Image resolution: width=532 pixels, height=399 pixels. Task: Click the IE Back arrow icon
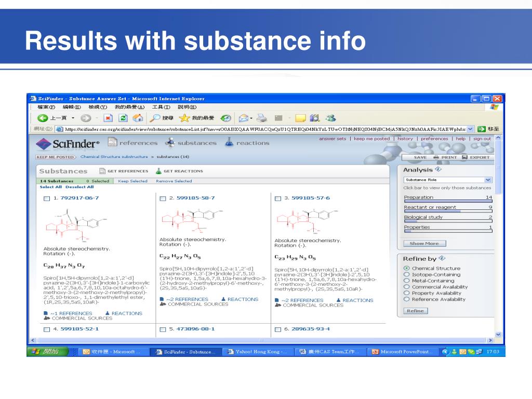click(x=43, y=118)
